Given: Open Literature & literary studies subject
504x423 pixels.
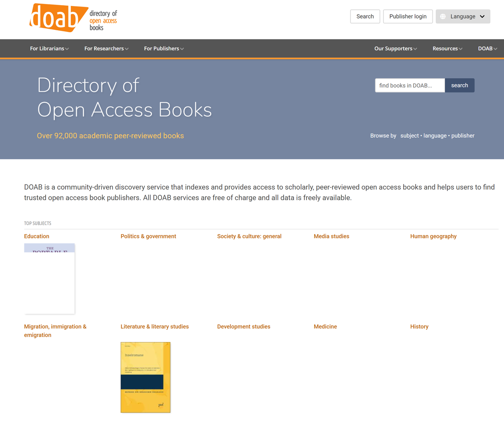Looking at the screenshot, I should 155,327.
